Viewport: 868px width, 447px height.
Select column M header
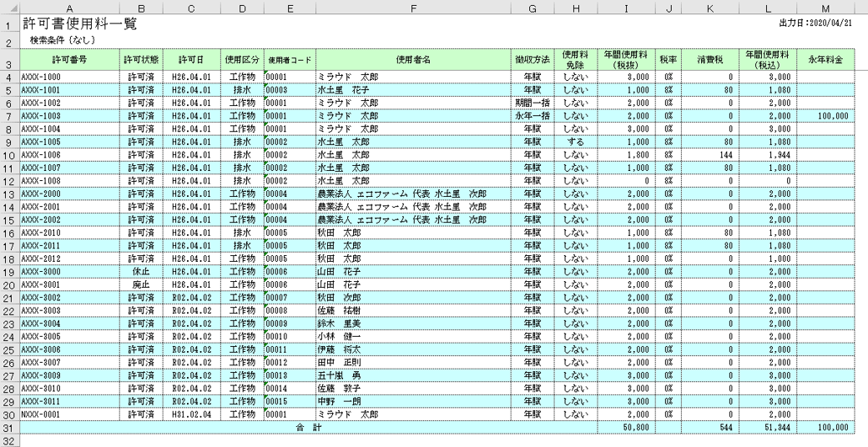click(x=825, y=8)
